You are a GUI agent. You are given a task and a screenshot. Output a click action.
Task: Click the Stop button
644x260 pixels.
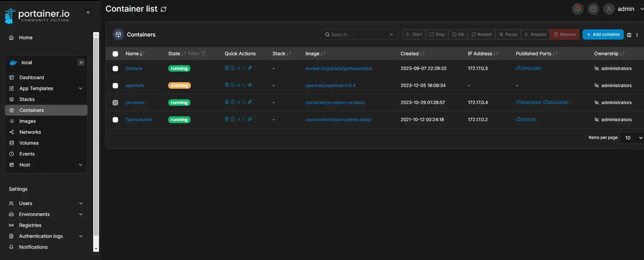point(437,34)
